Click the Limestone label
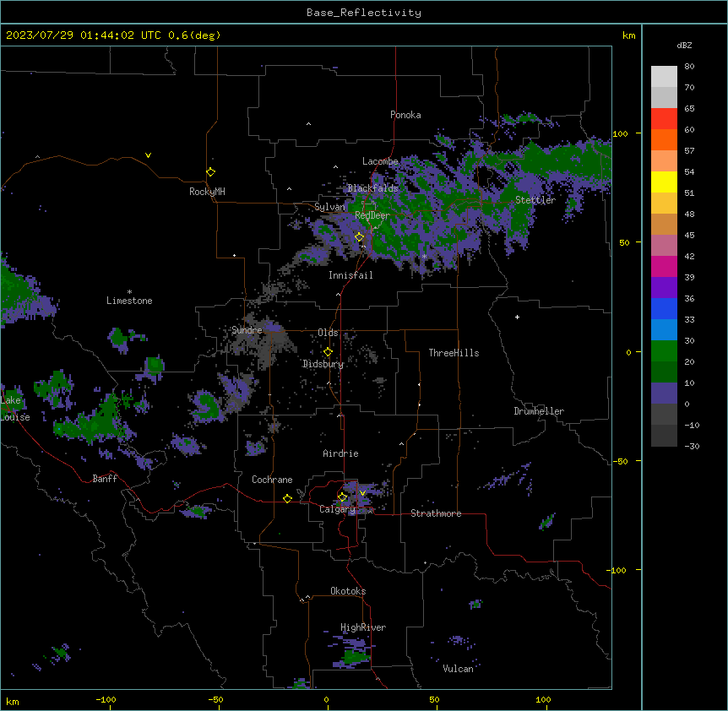The width and height of the screenshot is (728, 711). pyautogui.click(x=129, y=301)
